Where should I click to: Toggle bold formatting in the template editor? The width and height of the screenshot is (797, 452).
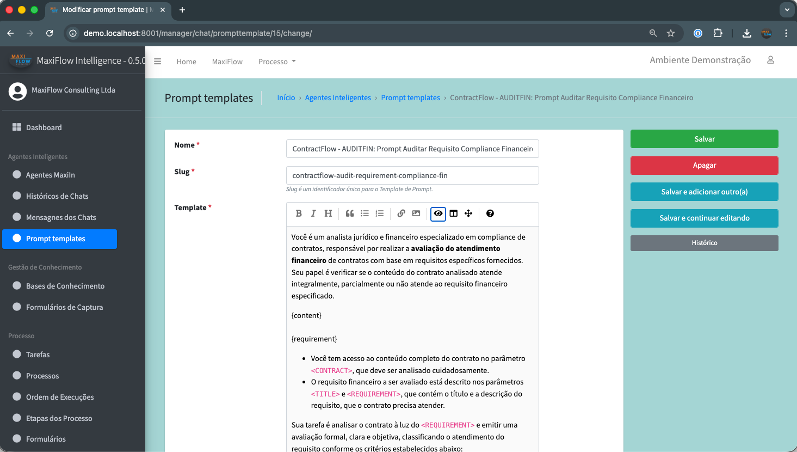[298, 214]
